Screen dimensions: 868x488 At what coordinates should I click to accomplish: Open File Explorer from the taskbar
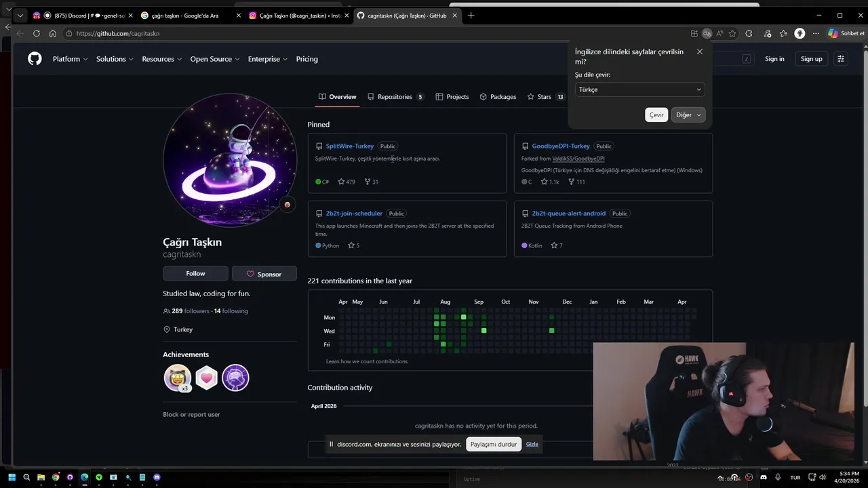(41, 477)
